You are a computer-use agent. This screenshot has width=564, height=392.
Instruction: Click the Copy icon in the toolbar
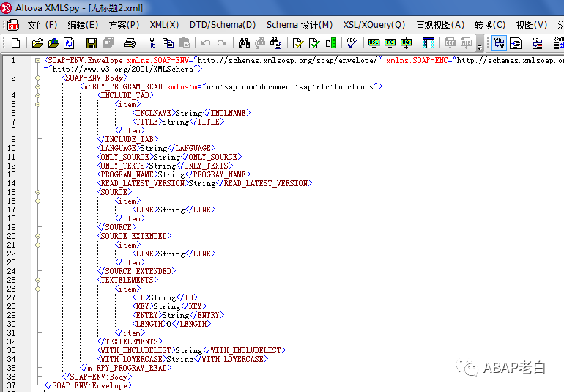[x=168, y=43]
